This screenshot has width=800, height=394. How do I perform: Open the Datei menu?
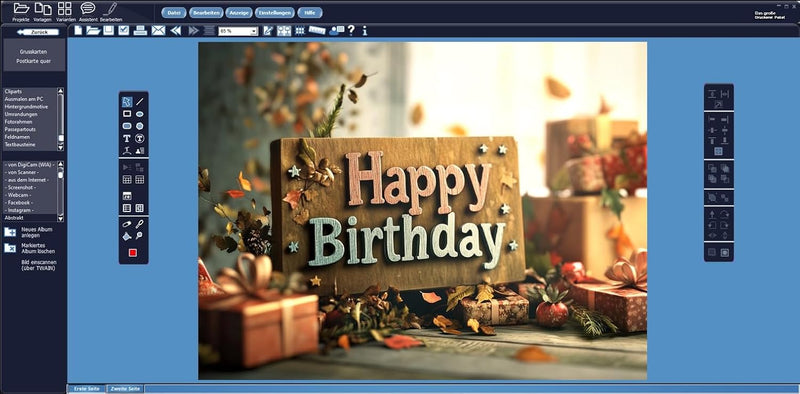click(173, 13)
